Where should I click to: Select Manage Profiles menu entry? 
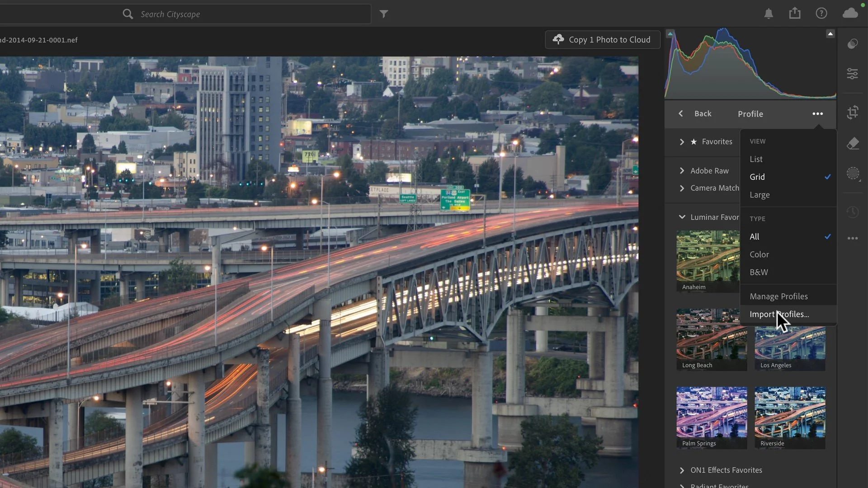pyautogui.click(x=778, y=296)
